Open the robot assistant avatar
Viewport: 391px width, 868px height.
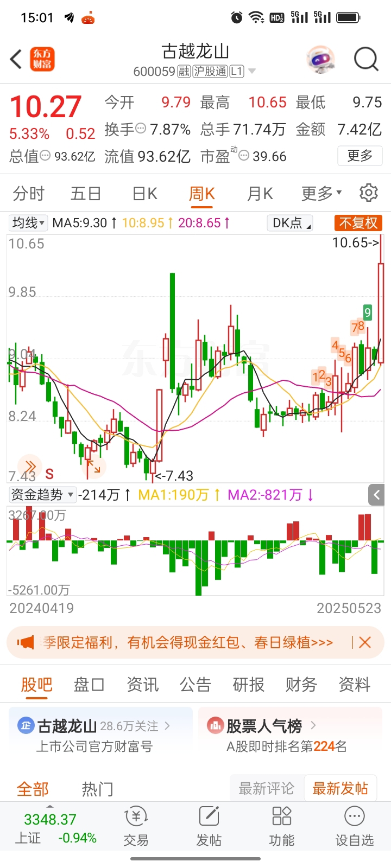tap(320, 59)
